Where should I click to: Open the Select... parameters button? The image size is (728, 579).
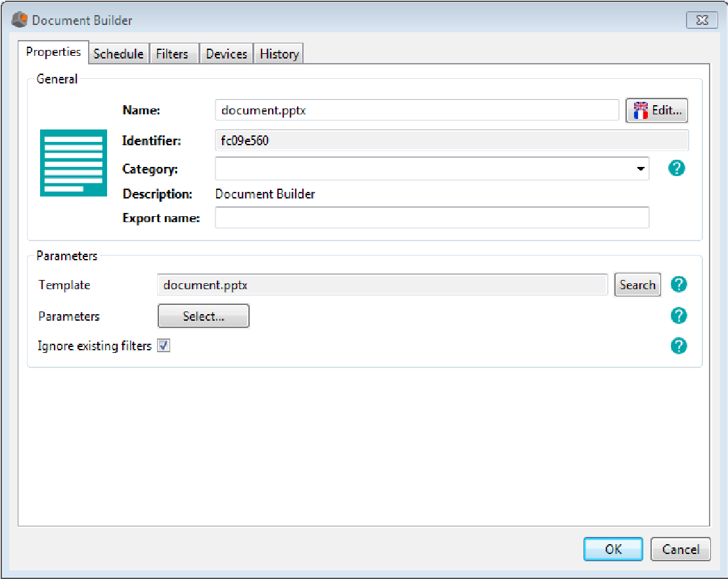[204, 316]
